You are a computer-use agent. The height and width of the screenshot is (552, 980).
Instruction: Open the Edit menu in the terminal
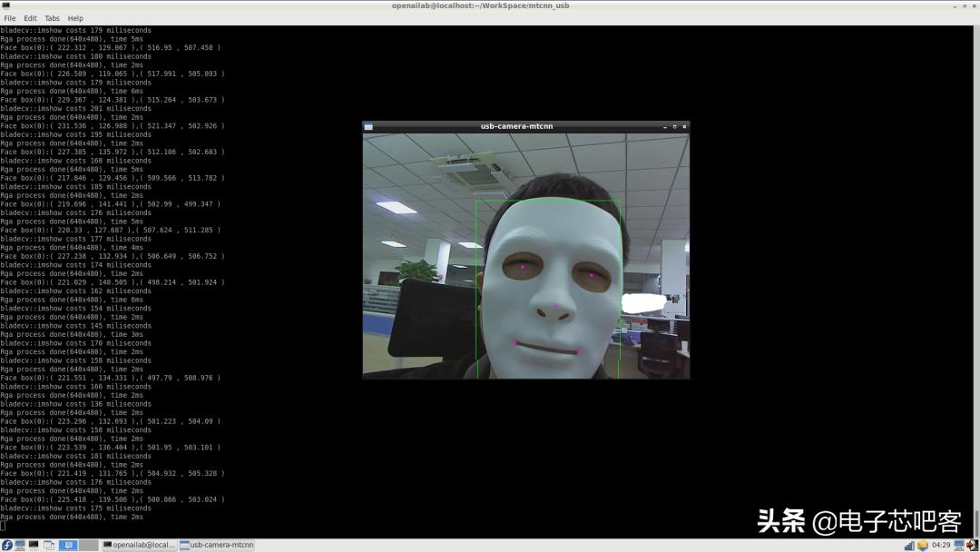click(30, 18)
